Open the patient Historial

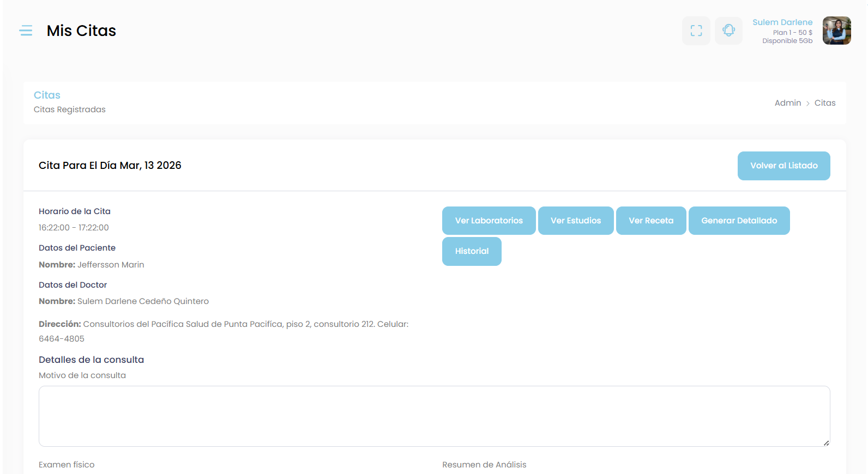(x=472, y=251)
